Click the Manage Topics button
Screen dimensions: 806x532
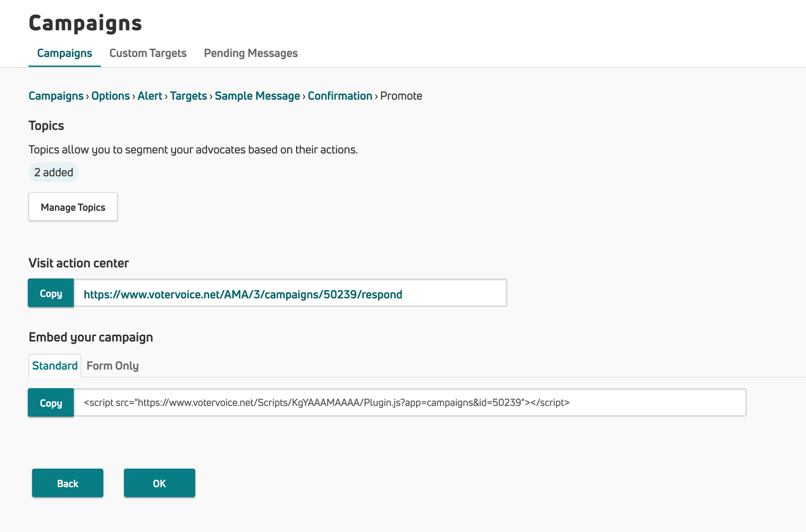coord(73,207)
